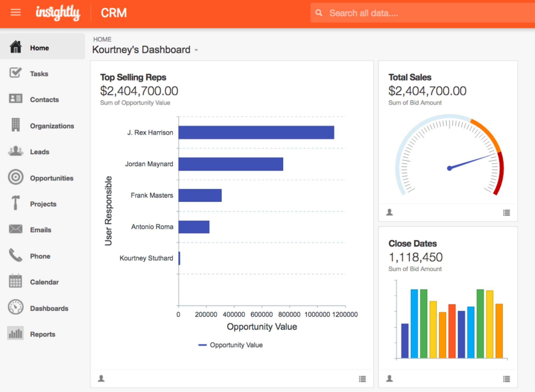Toggle user filter on Top Selling Reps card
535x392 pixels.
click(x=101, y=379)
